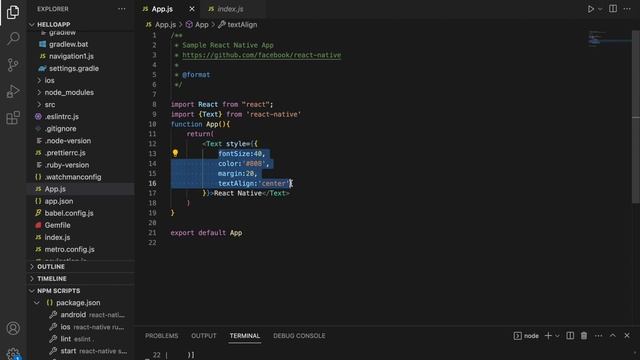The image size is (640, 360).
Task: Run the code with the play button
Action: (591, 9)
